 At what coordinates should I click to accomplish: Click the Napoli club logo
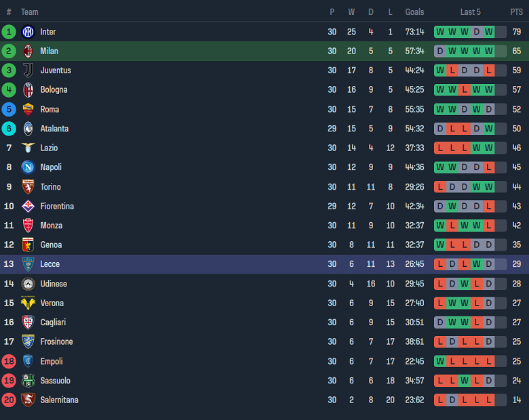tap(28, 167)
